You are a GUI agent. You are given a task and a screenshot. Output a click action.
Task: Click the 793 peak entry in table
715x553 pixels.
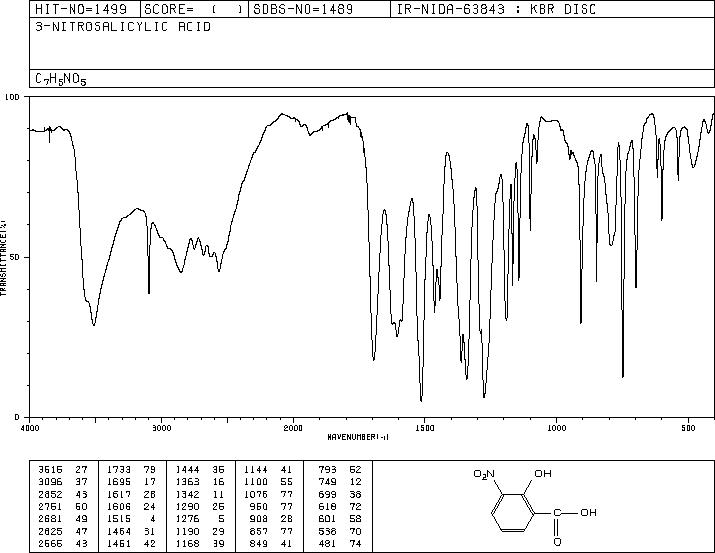coord(340,469)
